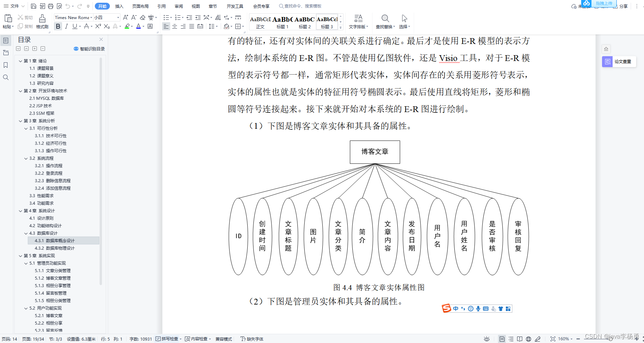
Task: Click the paragraph shading color bucket
Action: 226,26
